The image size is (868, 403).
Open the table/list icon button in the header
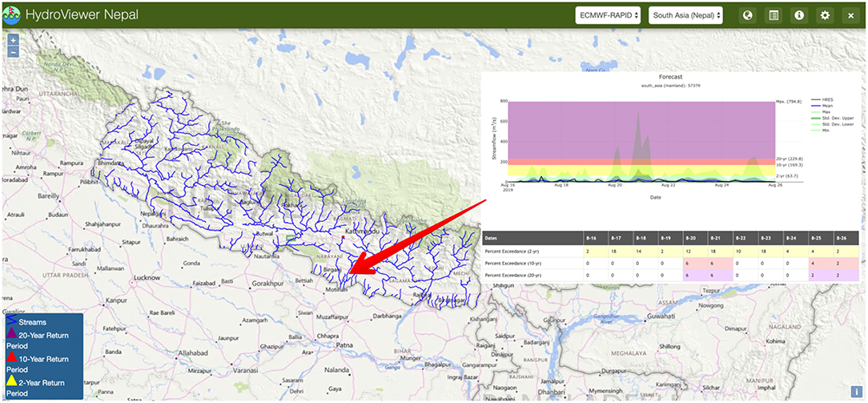click(774, 15)
